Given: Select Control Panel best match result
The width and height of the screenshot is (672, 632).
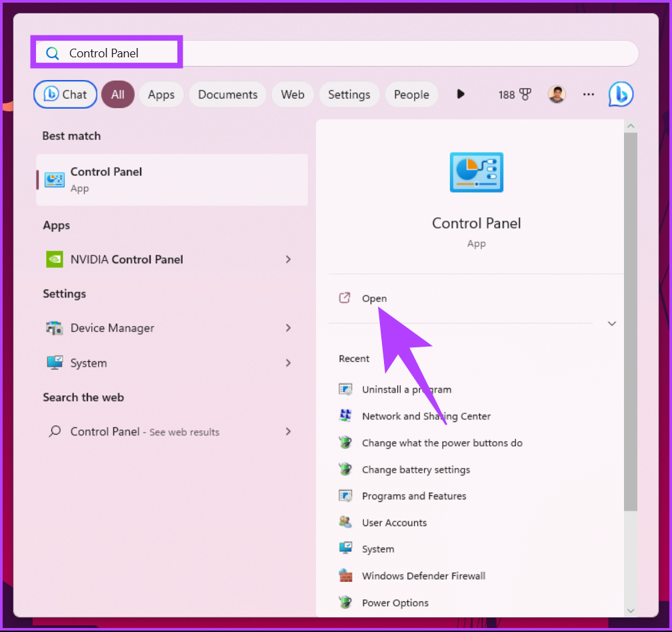Looking at the screenshot, I should pyautogui.click(x=172, y=180).
